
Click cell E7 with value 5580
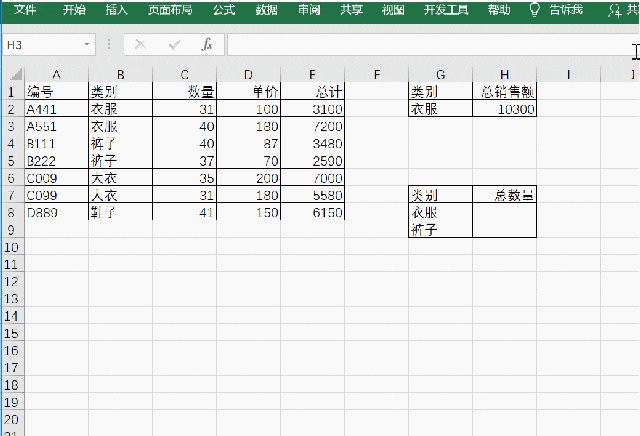pyautogui.click(x=313, y=195)
